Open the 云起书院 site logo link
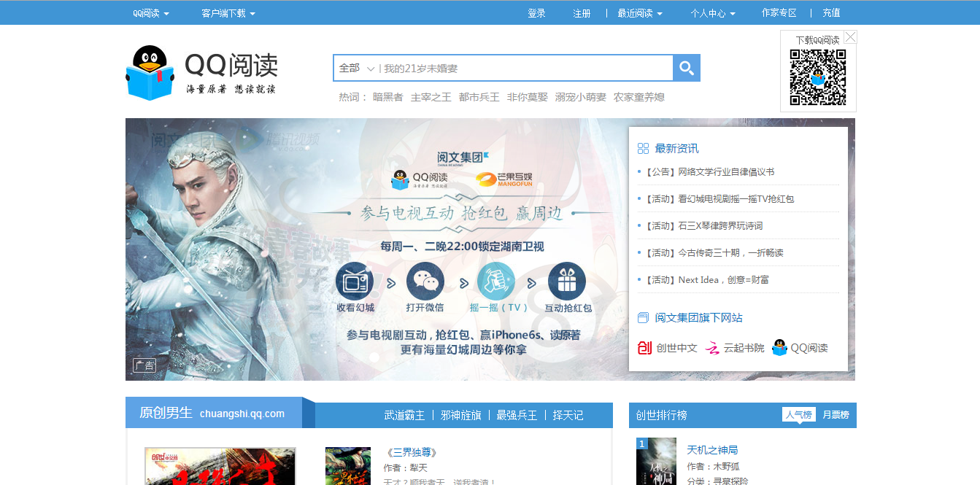 coord(735,348)
